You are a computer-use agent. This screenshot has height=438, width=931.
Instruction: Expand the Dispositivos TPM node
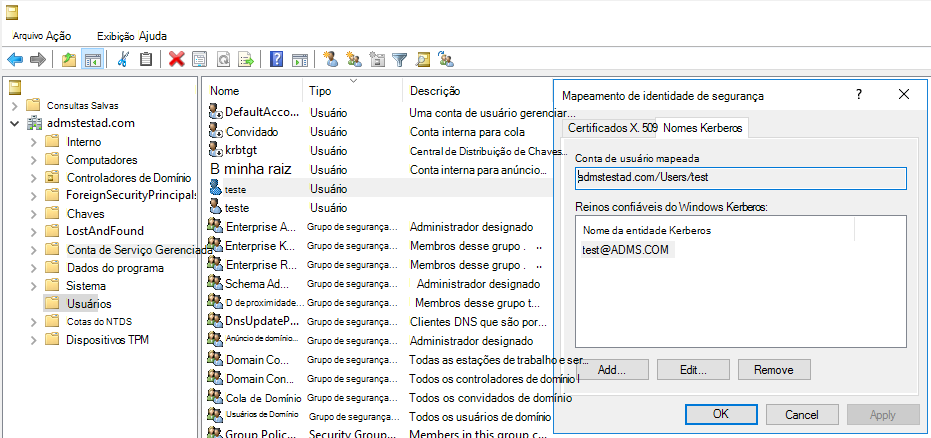[34, 340]
